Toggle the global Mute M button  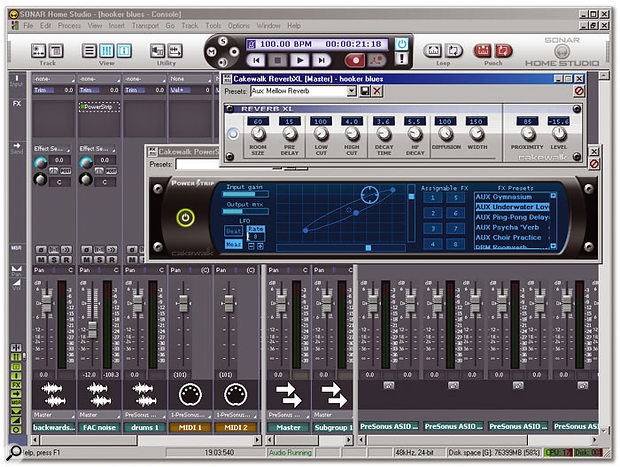212,52
